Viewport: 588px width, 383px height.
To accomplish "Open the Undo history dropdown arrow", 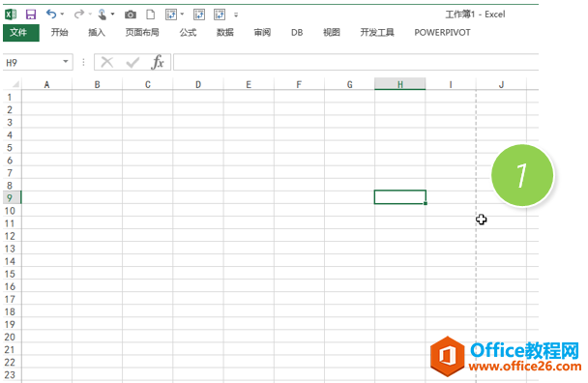I will (x=62, y=15).
